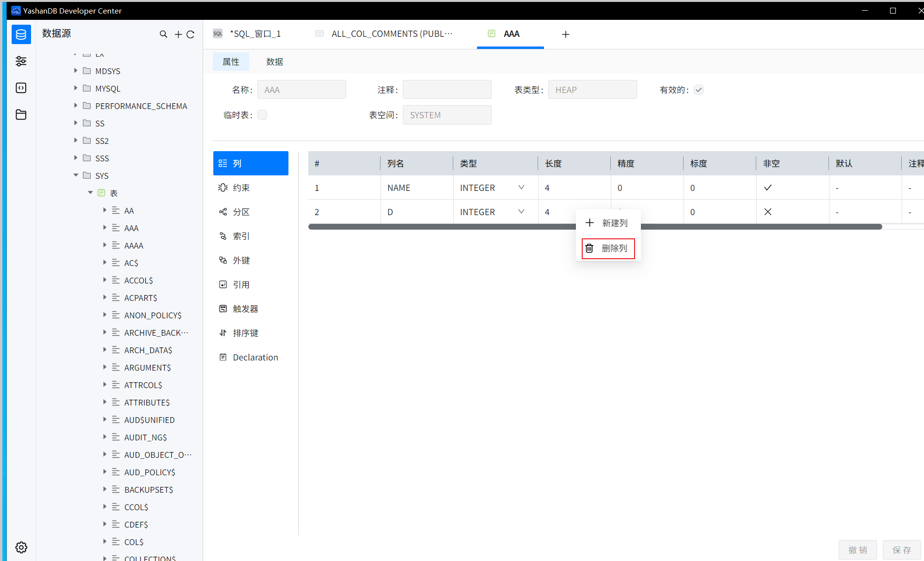
Task: Expand the MYSQL schema folder
Action: coord(76,88)
